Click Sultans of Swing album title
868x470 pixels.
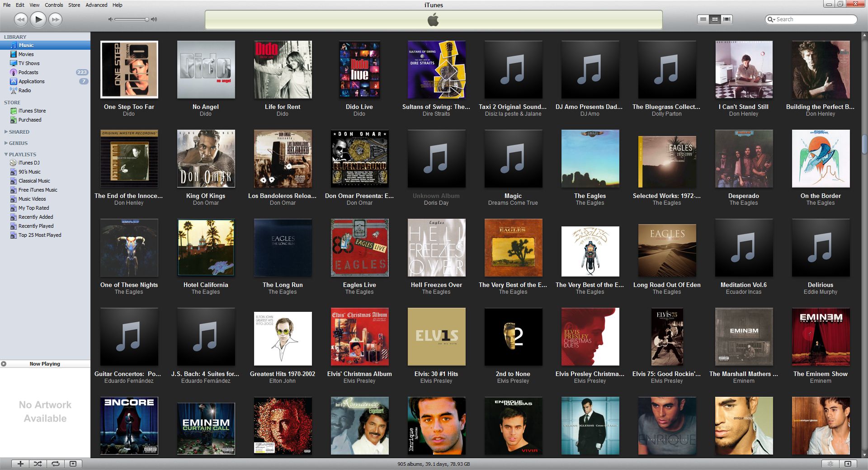(x=436, y=107)
